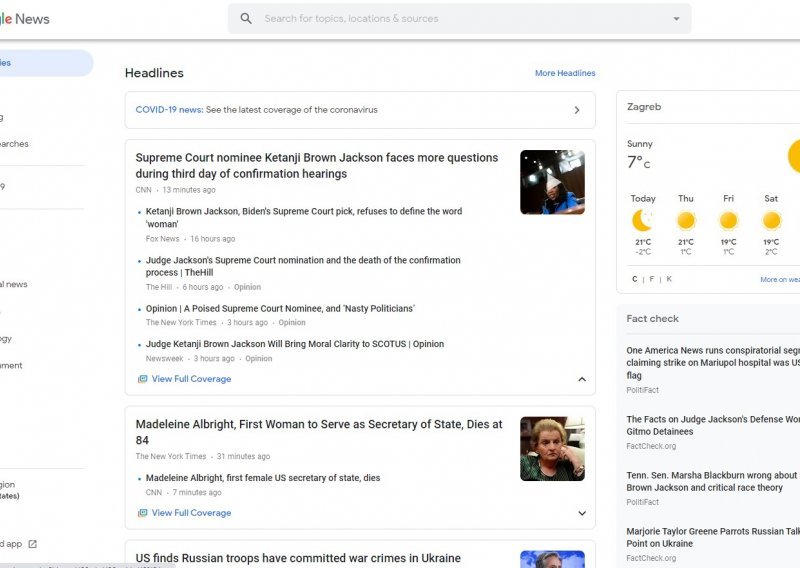The height and width of the screenshot is (568, 800).
Task: Open the Ketanji Brown Jackson article thumbnail
Action: pos(552,182)
